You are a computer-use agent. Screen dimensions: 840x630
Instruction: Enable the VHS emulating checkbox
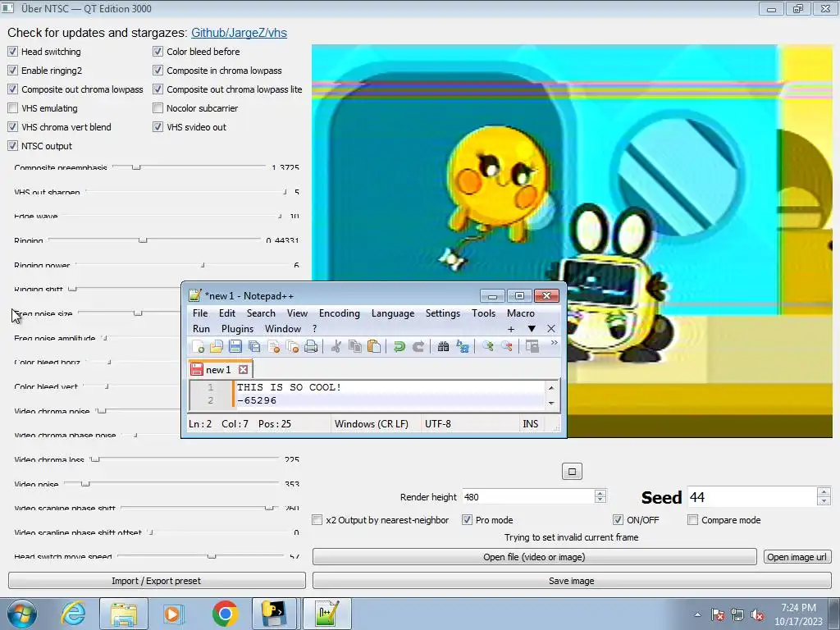coord(13,108)
